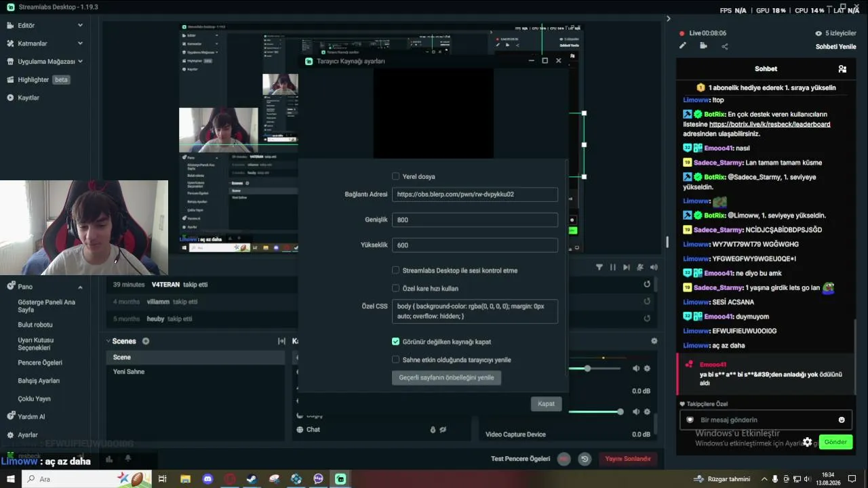Open the emoji picker in chat input
Viewport: 868px width, 488px height.
pyautogui.click(x=842, y=420)
